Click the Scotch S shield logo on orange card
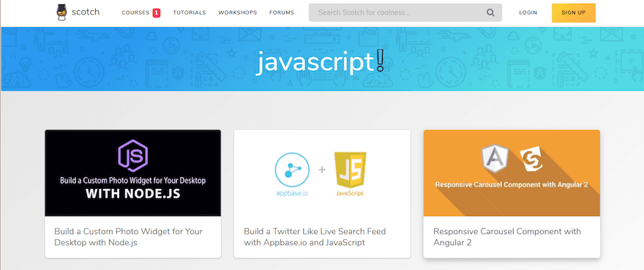 [531, 159]
